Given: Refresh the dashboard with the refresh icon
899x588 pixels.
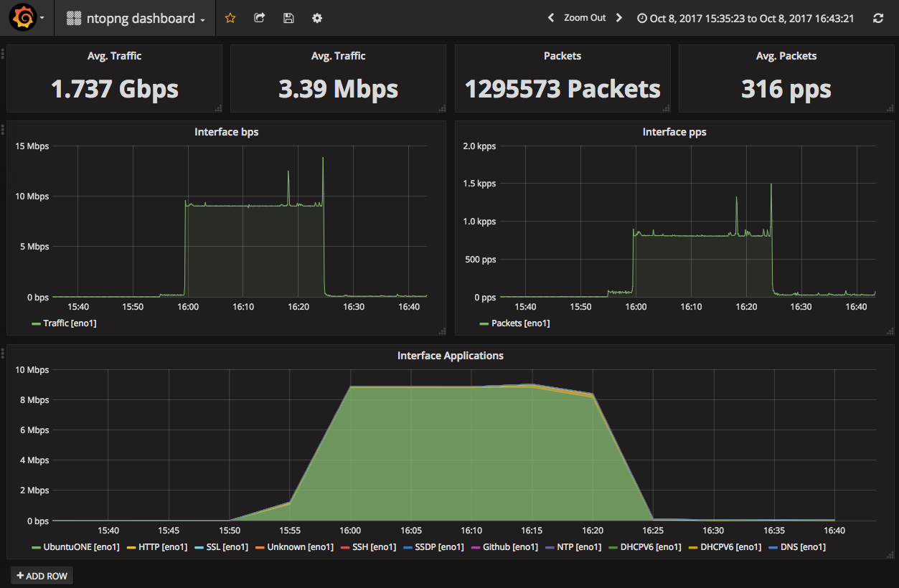Looking at the screenshot, I should coord(877,19).
